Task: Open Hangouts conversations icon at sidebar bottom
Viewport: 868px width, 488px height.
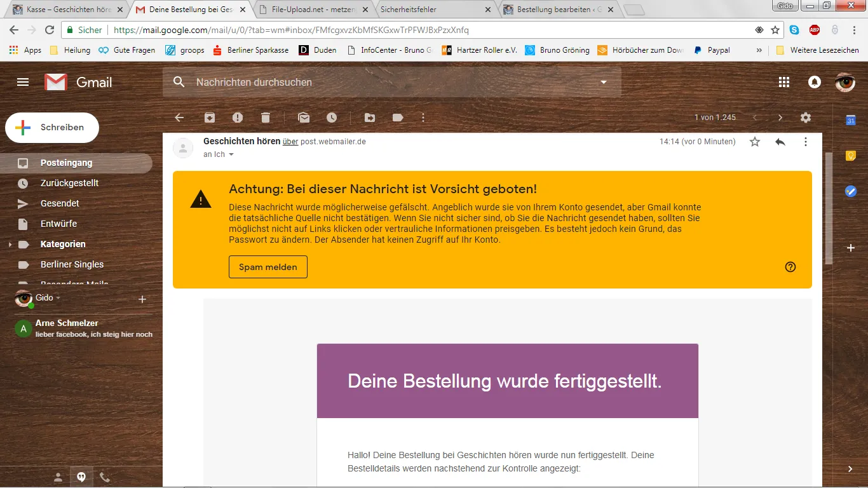Action: [x=81, y=477]
